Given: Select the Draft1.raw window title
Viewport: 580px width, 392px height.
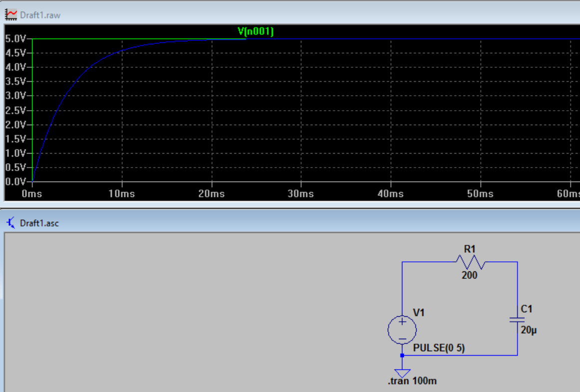Looking at the screenshot, I should point(40,15).
